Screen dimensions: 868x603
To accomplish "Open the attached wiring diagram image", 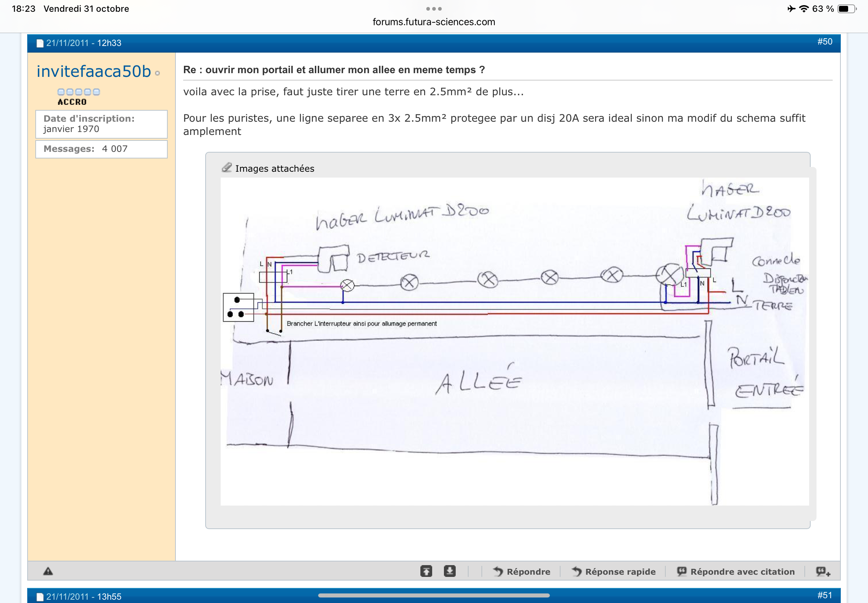I will tap(514, 341).
